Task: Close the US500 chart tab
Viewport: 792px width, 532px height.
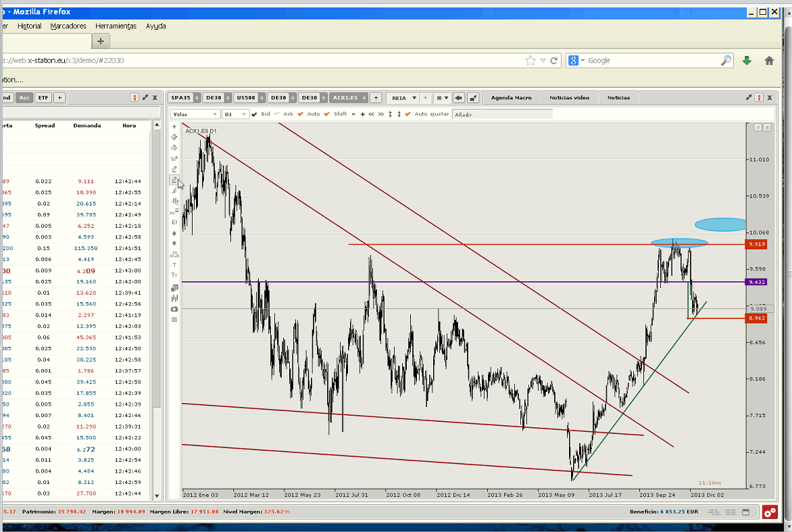Action: 262,98
